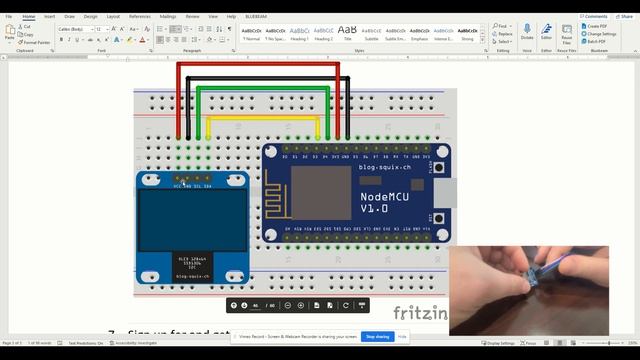Increase paragraph indent
This screenshot has width=640, height=360.
click(209, 29)
